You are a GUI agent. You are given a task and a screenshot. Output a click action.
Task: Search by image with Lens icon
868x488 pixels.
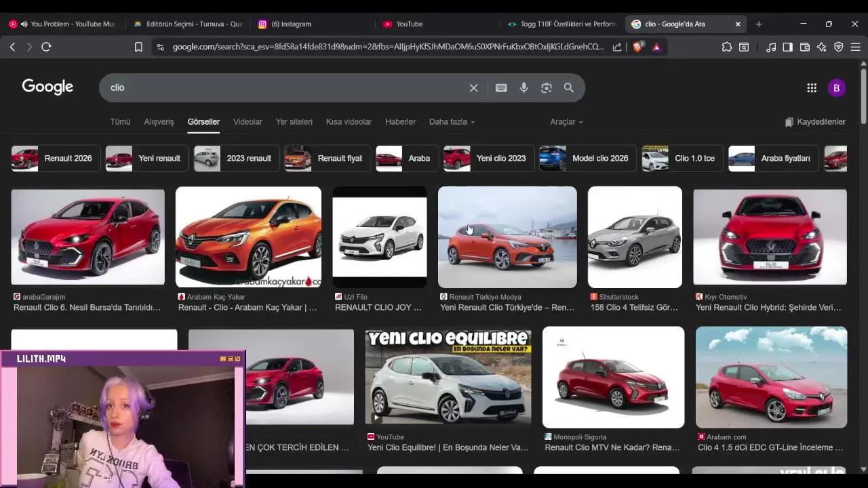pos(547,87)
